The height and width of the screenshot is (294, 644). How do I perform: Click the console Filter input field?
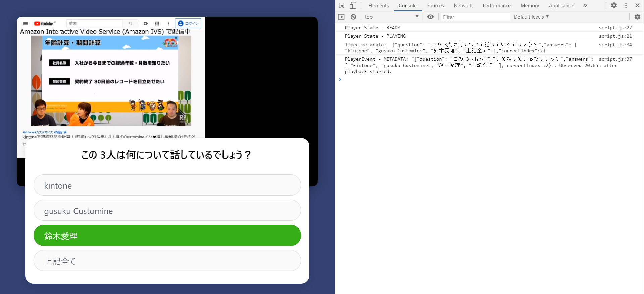[x=475, y=17]
